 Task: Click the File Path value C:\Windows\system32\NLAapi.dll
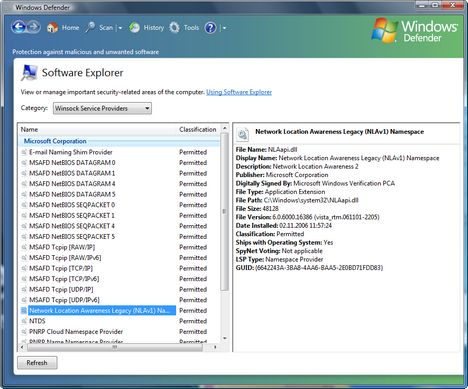[311, 200]
